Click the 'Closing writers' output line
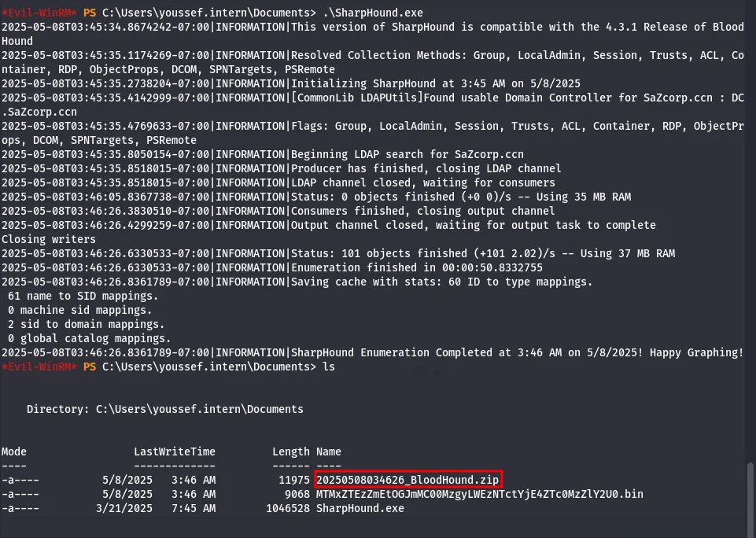The image size is (756, 538). click(49, 240)
